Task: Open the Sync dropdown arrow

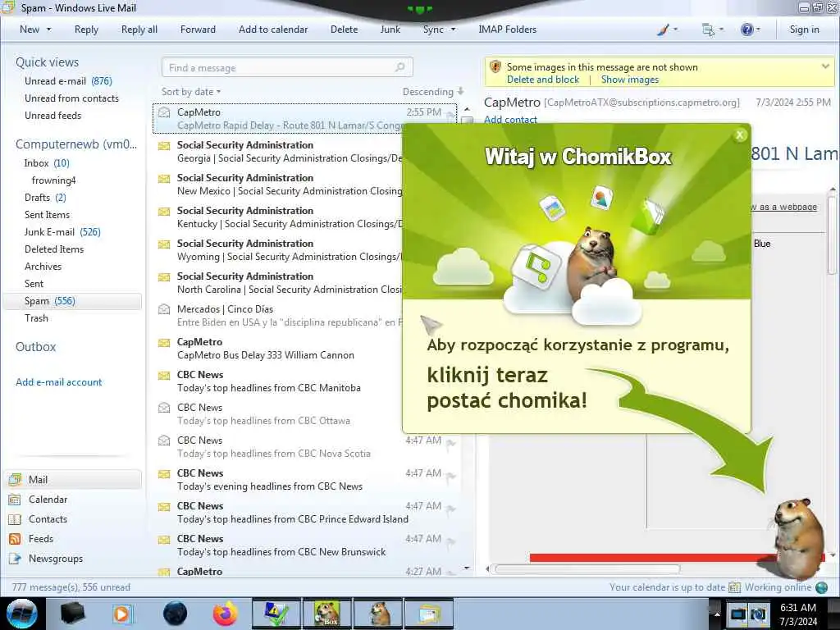Action: click(453, 30)
